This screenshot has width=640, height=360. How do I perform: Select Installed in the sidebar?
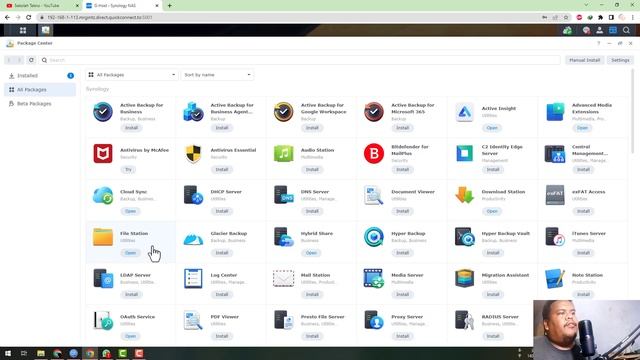pos(40,76)
